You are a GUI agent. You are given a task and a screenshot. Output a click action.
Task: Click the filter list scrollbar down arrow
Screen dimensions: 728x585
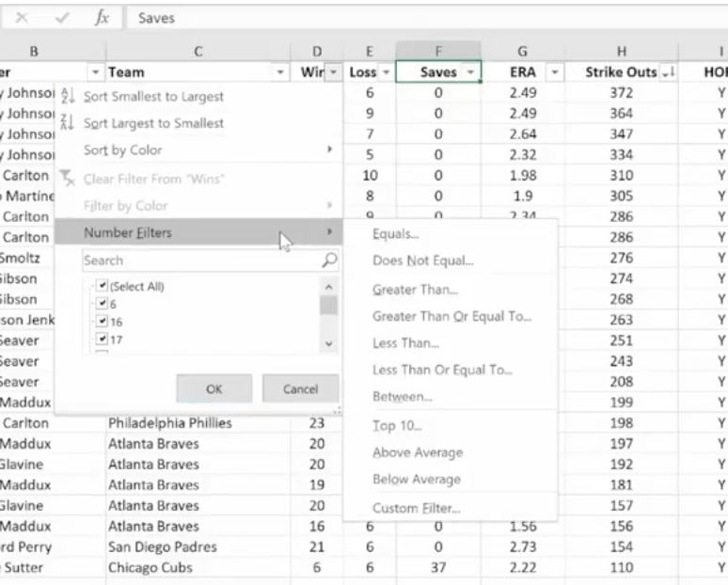[x=328, y=344]
